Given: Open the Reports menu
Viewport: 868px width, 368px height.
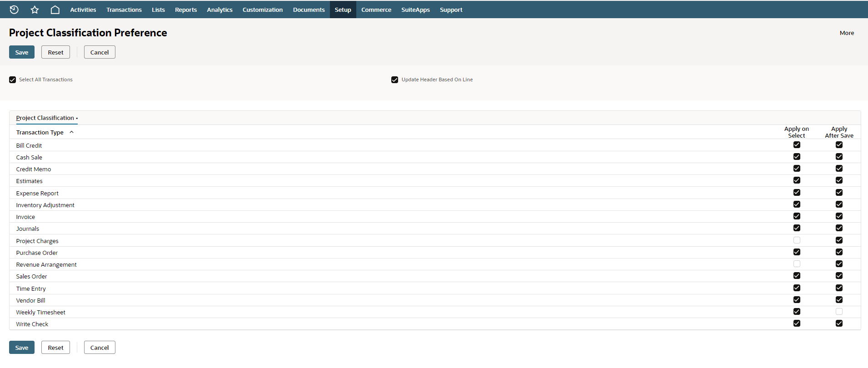Looking at the screenshot, I should tap(186, 10).
